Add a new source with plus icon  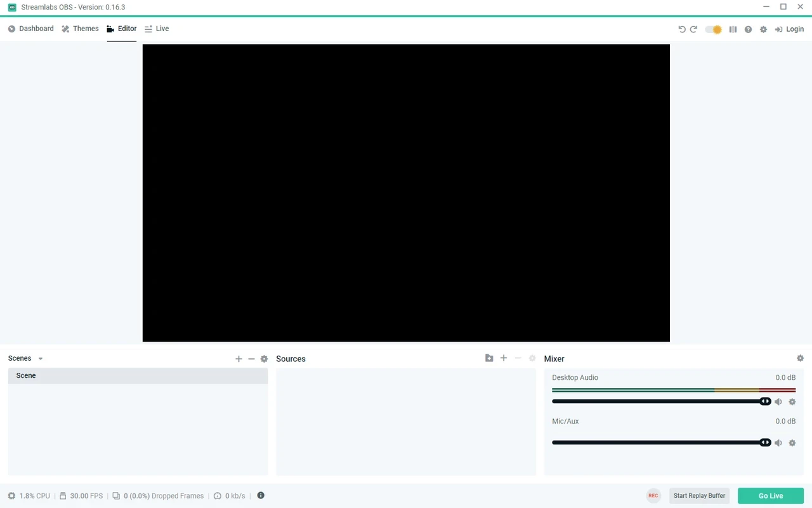point(504,358)
